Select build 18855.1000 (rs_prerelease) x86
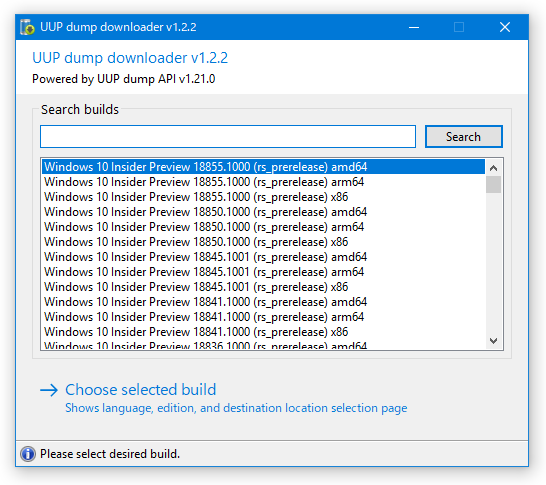This screenshot has height=485, width=546. 263,197
